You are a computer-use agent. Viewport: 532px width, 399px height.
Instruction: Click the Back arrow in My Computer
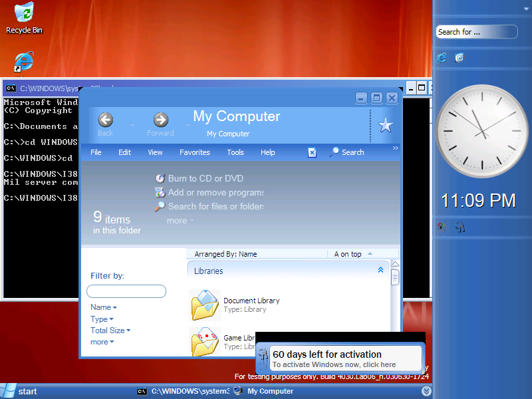point(106,120)
